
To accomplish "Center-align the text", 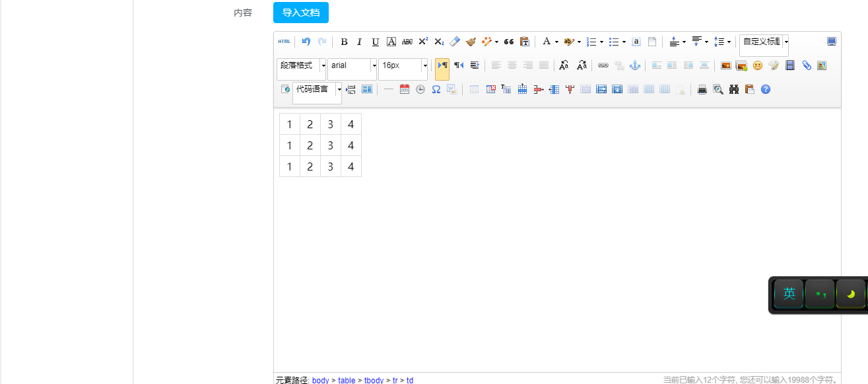I will [x=512, y=65].
